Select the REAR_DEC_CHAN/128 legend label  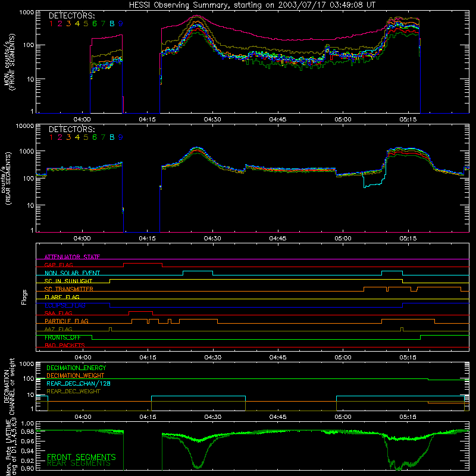coord(79,384)
